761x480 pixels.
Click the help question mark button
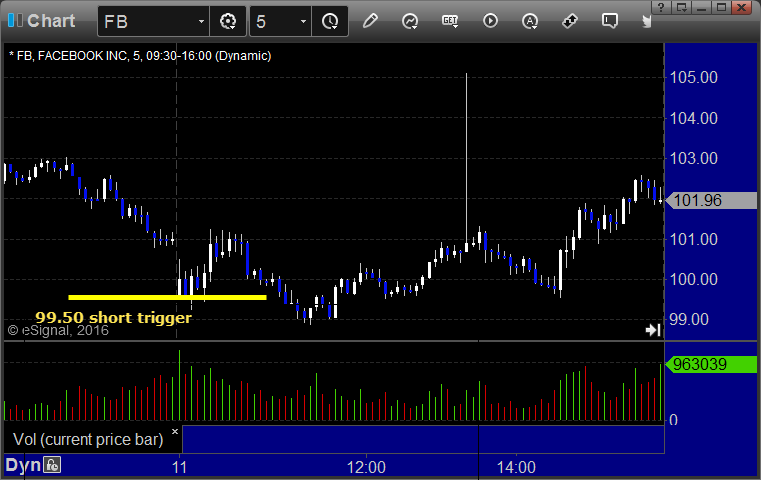[661, 7]
